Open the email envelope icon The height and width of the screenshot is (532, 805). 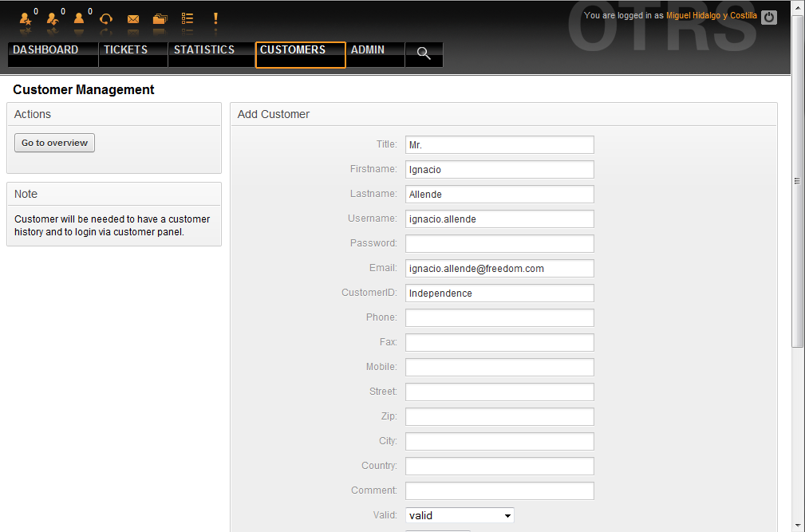pyautogui.click(x=133, y=18)
